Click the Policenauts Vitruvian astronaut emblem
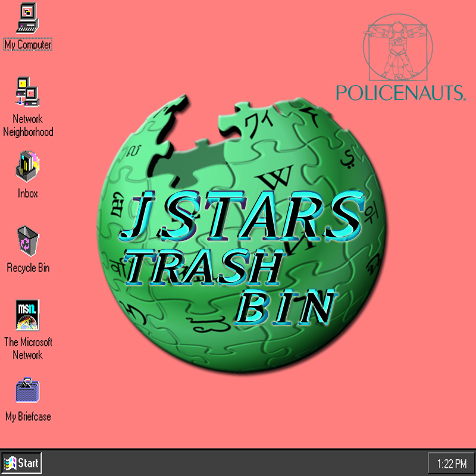476x476 pixels. tap(397, 49)
